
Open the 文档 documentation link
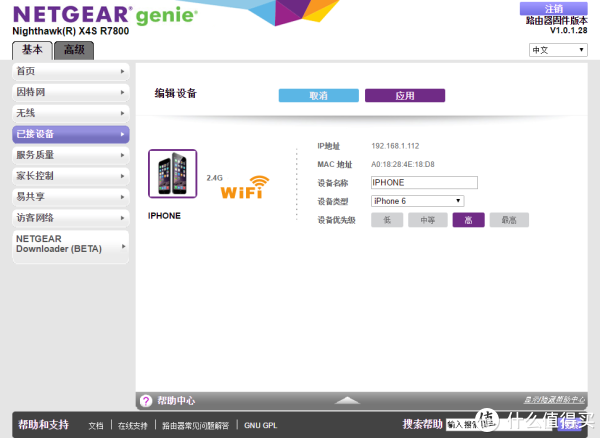pyautogui.click(x=96, y=426)
